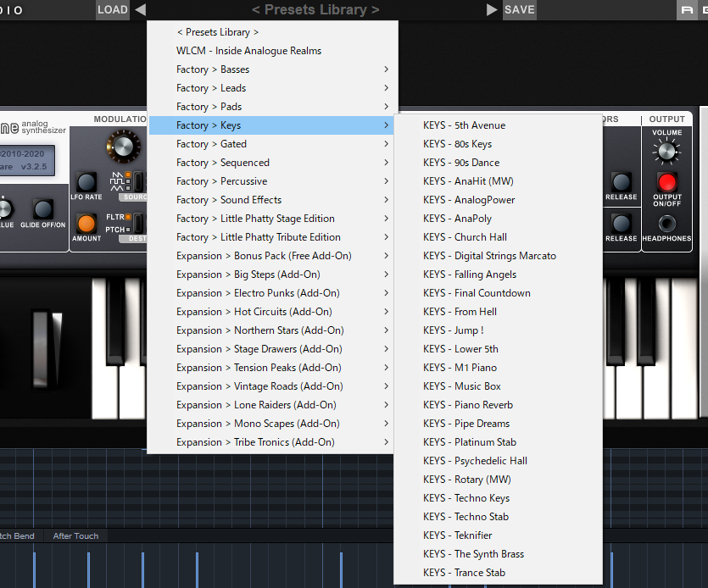Open Expansion > Northern Stars (Add-On)

pyautogui.click(x=271, y=330)
